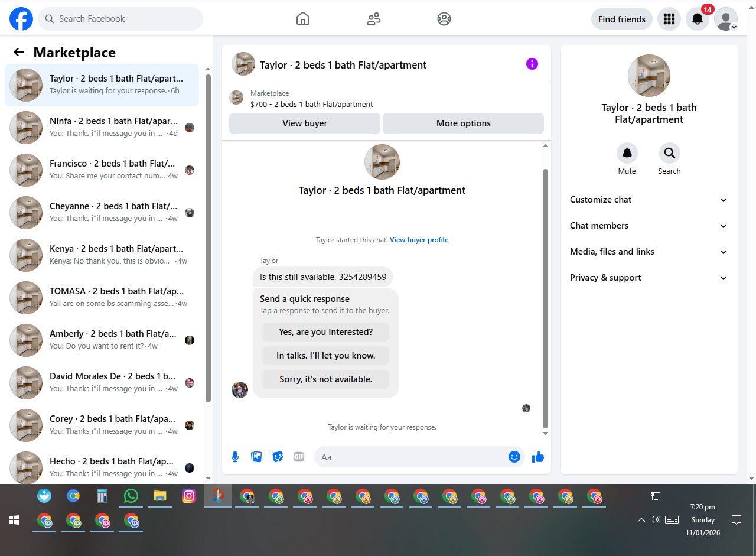Expand the Chat members section
Screen dimensions: 756x556
(649, 226)
